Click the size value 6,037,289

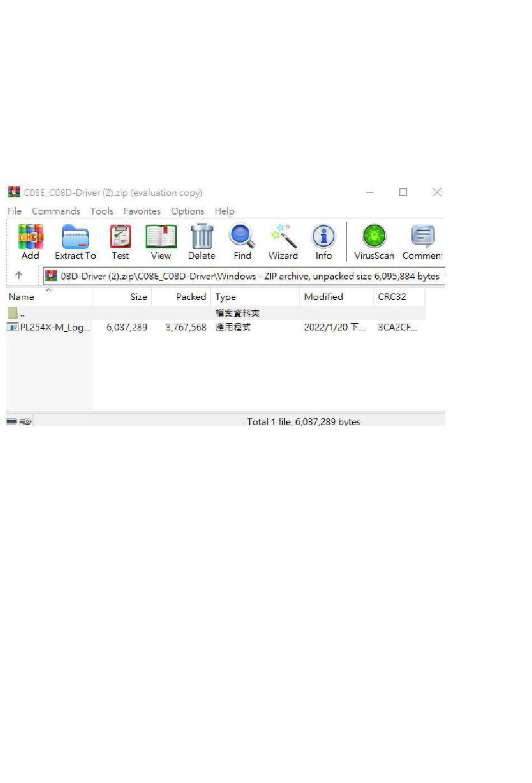[127, 327]
